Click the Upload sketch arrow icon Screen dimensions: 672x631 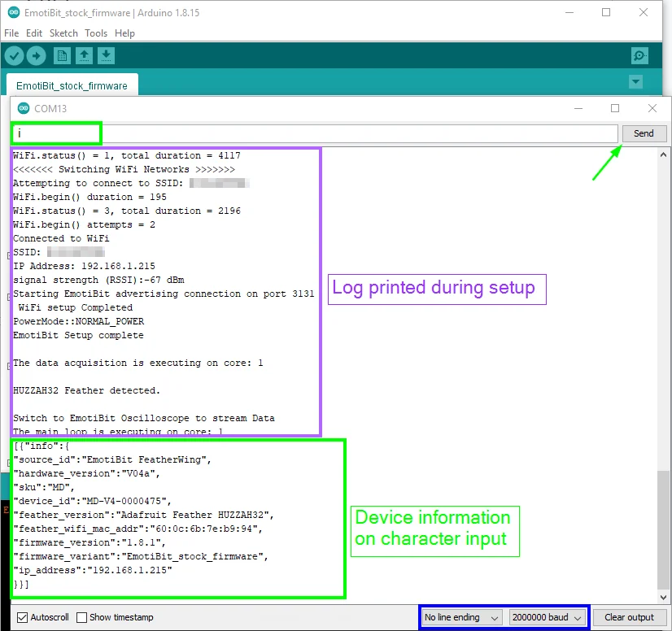coord(37,55)
